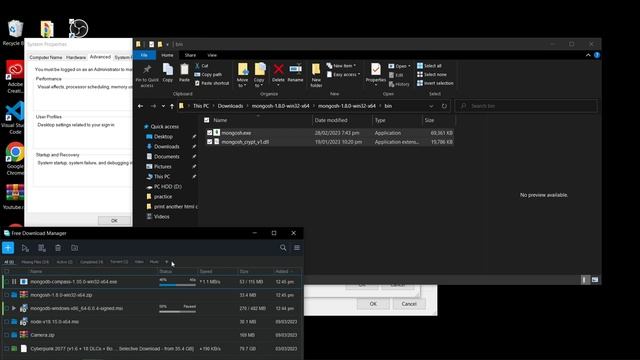Uncheck the mongosh_crypt_v1.dll file checkbox
The height and width of the screenshot is (360, 640).
(210, 142)
